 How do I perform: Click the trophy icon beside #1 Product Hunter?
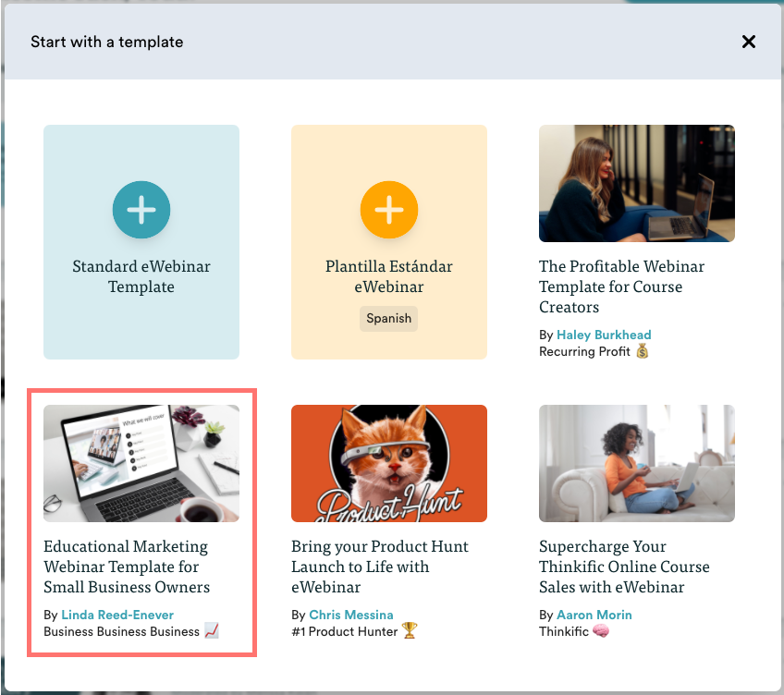tap(409, 631)
